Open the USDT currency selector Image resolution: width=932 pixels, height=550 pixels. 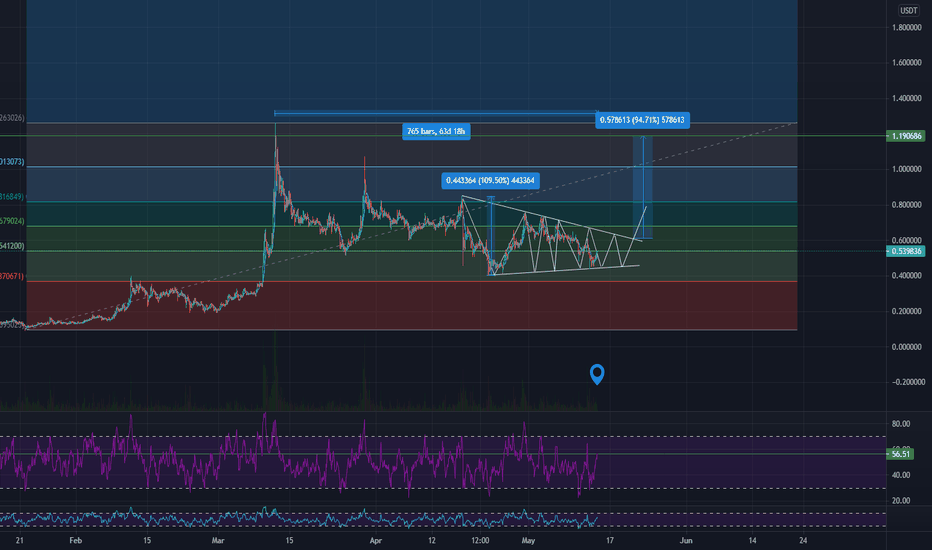(908, 10)
